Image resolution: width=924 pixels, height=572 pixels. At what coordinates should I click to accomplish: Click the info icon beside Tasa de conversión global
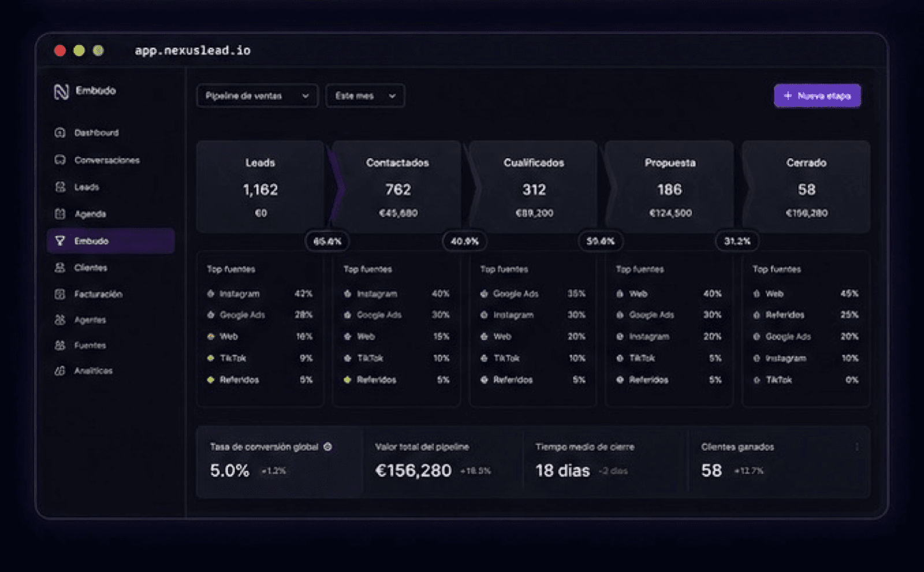[327, 447]
